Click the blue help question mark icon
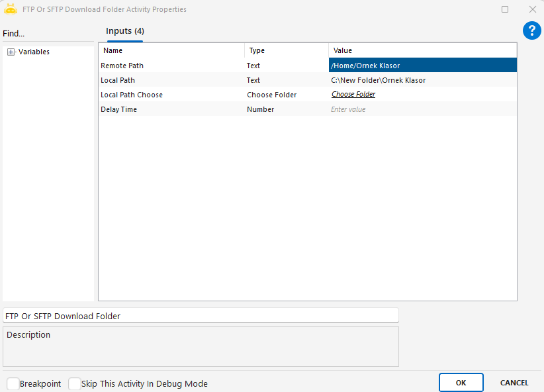Screen dimensions: 544x392 (532, 30)
